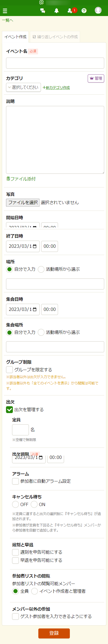This screenshot has width=108, height=644.
Task: Uncheck 出欠を管理する checkbox
Action: point(9,410)
